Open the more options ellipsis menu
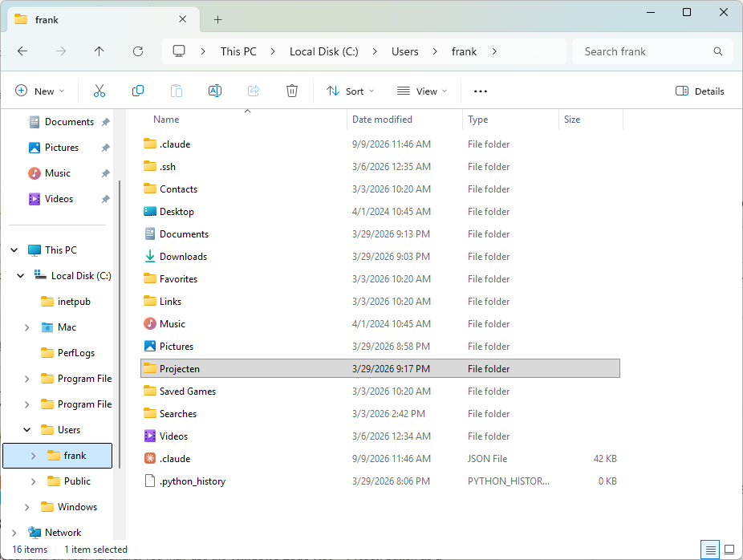This screenshot has height=560, width=743. pos(481,91)
